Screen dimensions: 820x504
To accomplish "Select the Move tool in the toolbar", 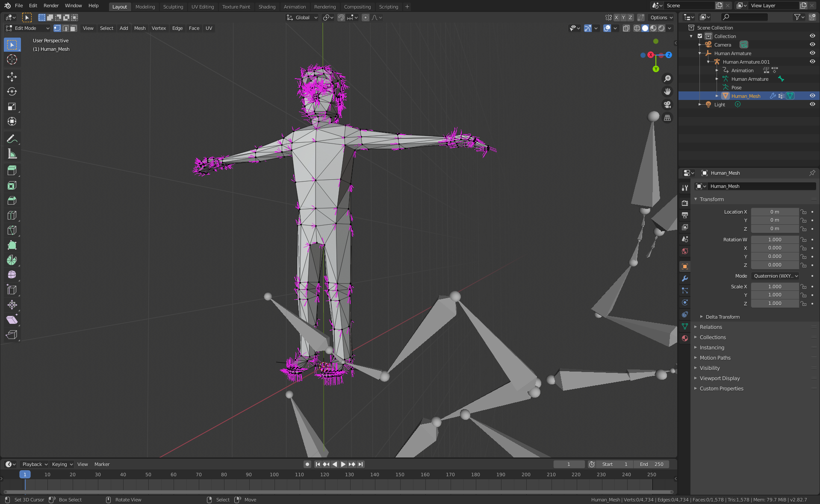I will [x=12, y=77].
